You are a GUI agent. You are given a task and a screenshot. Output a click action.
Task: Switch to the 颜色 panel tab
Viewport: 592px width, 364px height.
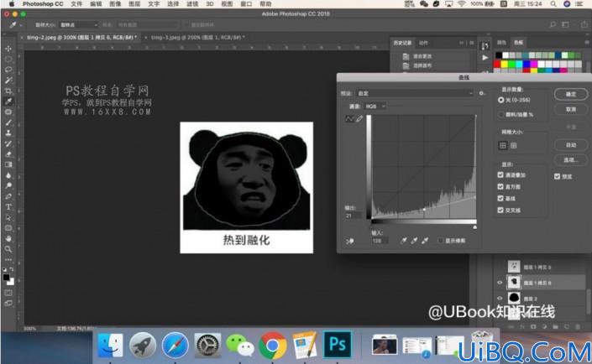[x=501, y=43]
